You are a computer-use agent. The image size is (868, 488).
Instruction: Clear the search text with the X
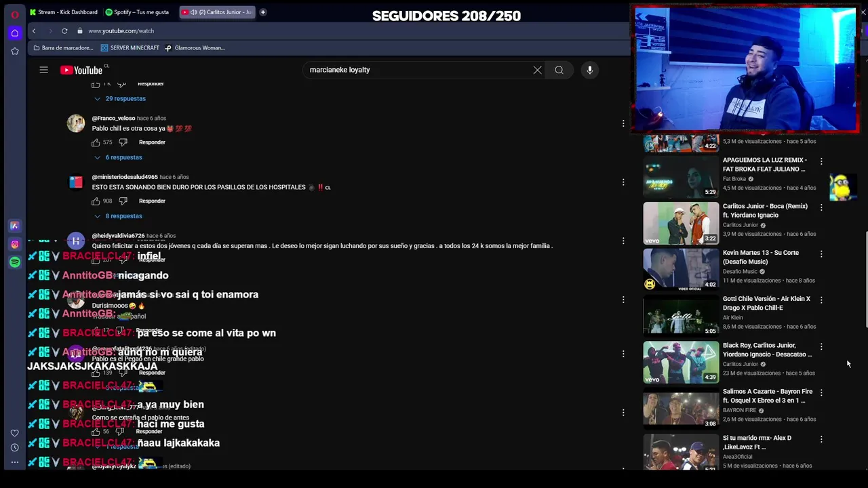tap(537, 70)
